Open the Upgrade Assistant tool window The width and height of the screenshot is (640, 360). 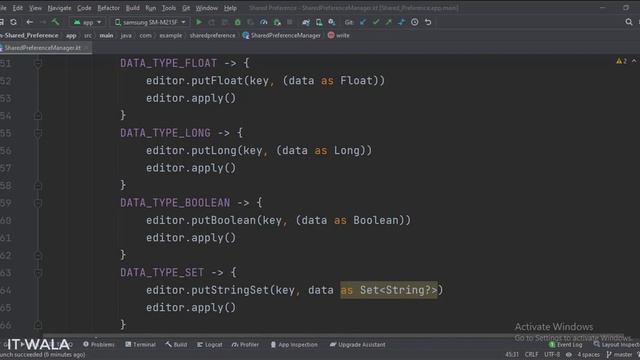point(358,344)
